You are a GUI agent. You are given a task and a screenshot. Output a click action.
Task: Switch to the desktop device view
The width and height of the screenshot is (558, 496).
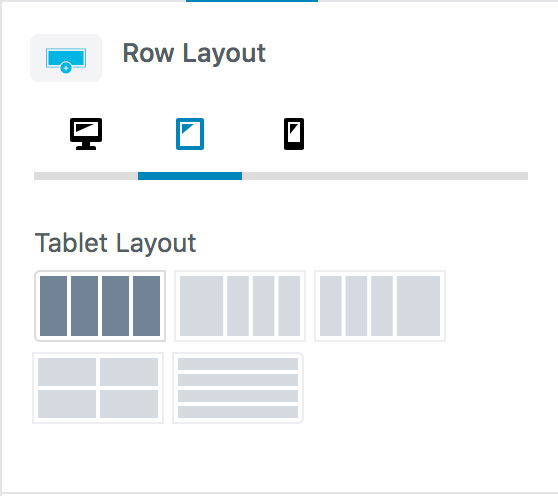click(86, 134)
